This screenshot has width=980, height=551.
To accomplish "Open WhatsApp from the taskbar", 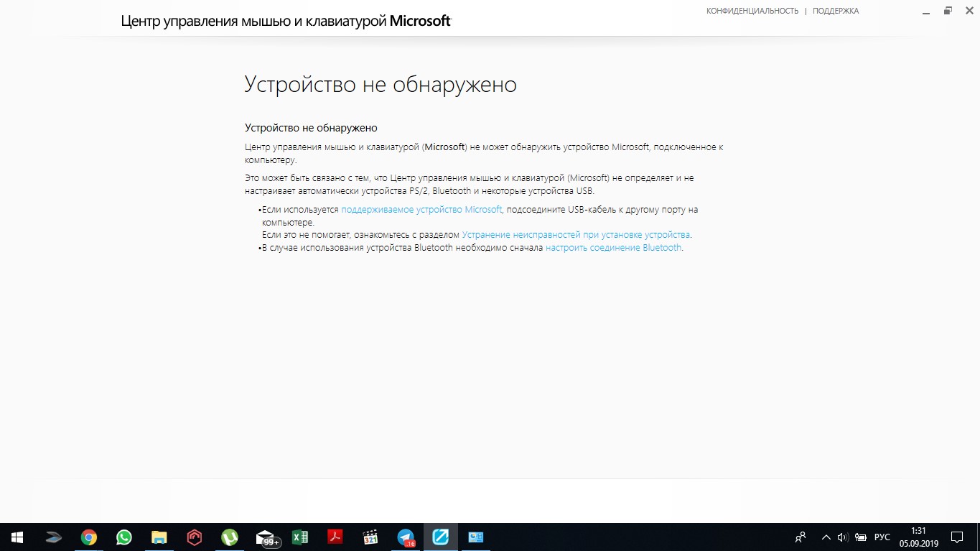I will [x=124, y=537].
